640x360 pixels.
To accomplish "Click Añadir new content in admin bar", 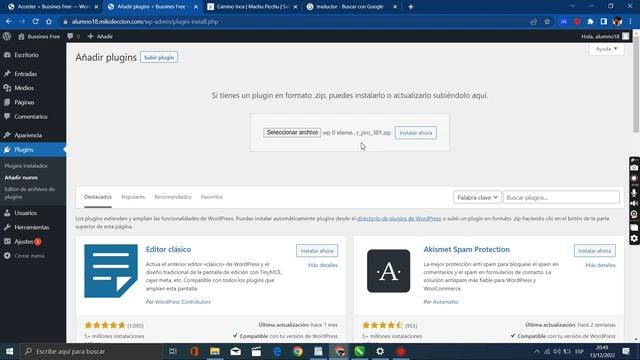I will [100, 36].
